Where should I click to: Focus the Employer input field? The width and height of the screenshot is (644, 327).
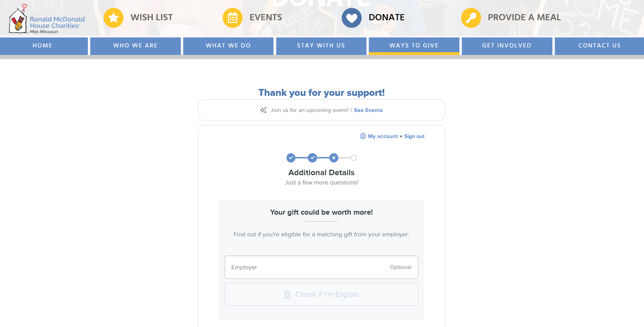(321, 267)
